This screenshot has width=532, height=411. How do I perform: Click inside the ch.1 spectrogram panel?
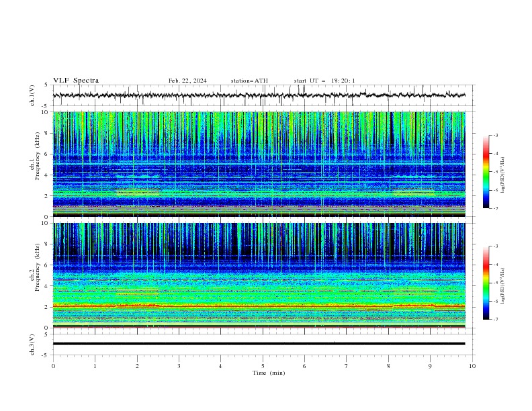[259, 164]
